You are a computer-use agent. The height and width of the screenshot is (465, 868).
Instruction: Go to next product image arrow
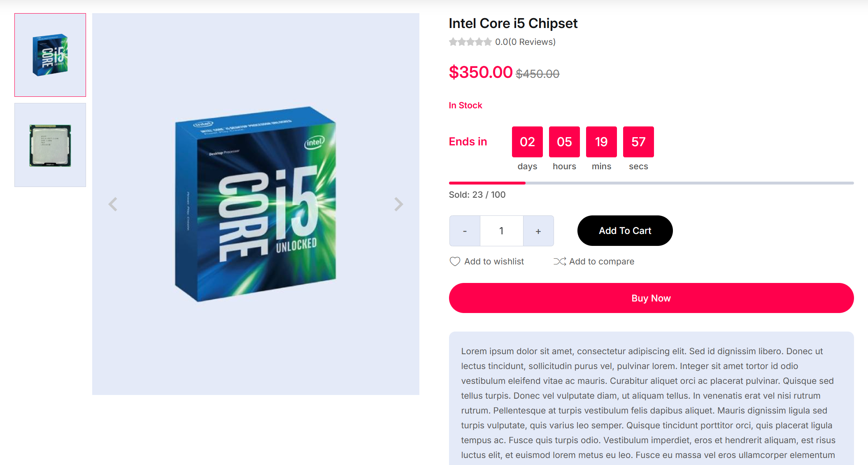click(398, 204)
